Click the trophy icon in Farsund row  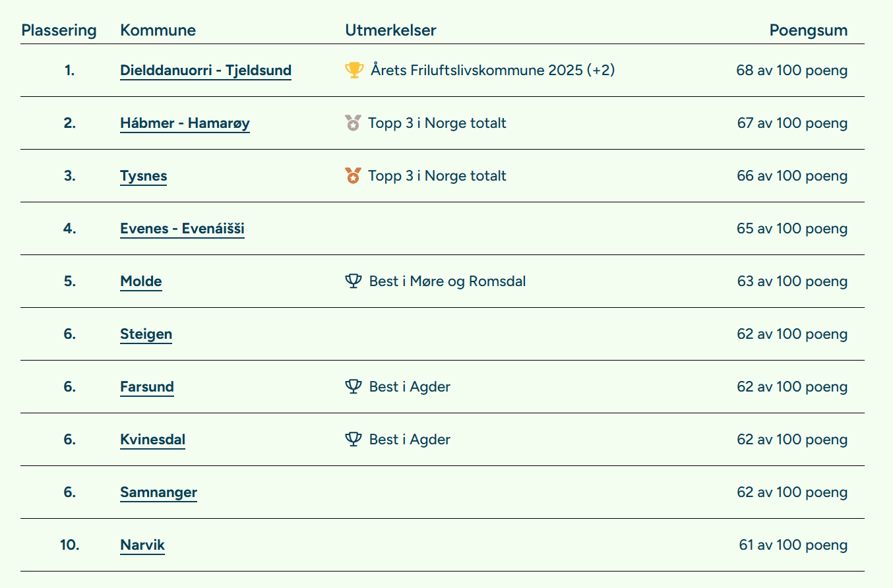[x=354, y=387]
